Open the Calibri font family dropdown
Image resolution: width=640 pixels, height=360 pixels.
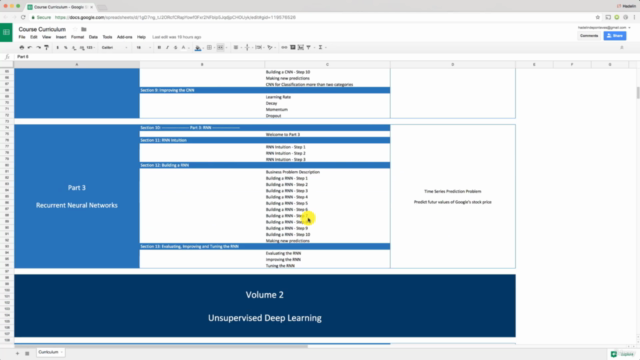(x=114, y=47)
